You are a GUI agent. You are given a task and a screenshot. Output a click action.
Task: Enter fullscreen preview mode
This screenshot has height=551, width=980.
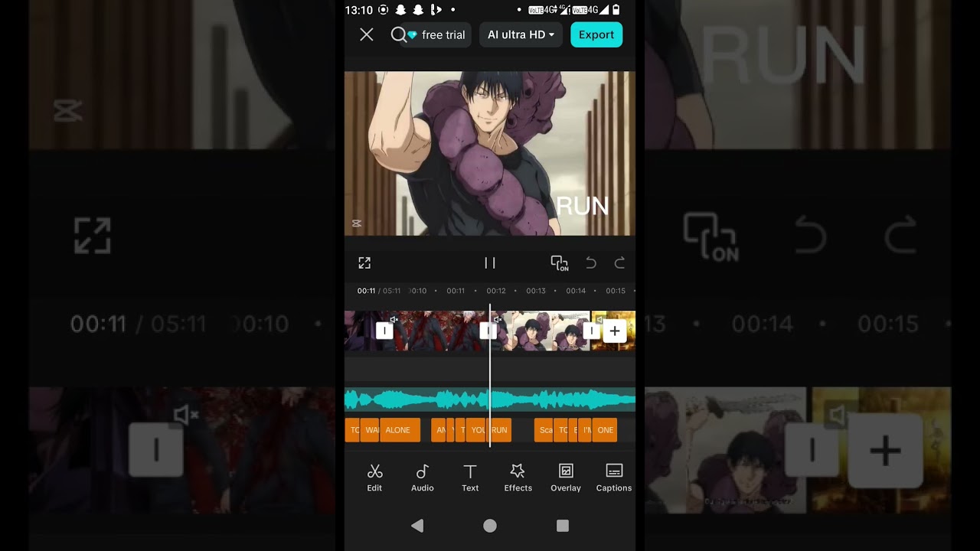(x=364, y=263)
